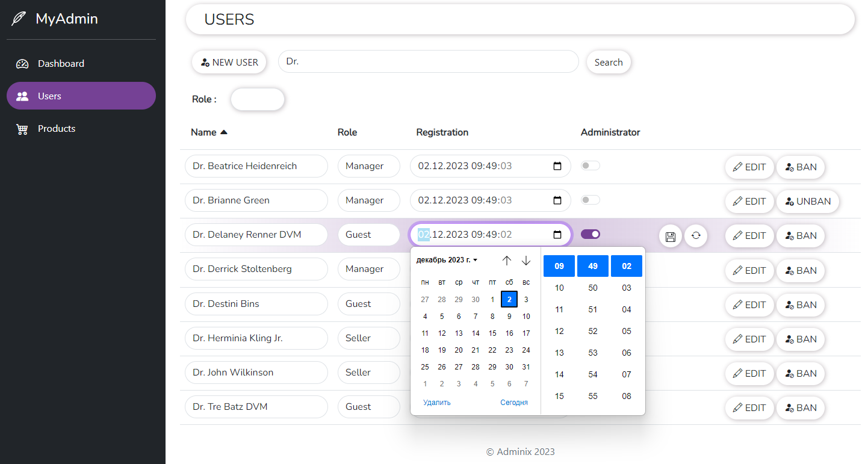The height and width of the screenshot is (464, 868).
Task: Click the save floppy disk icon
Action: tap(671, 236)
